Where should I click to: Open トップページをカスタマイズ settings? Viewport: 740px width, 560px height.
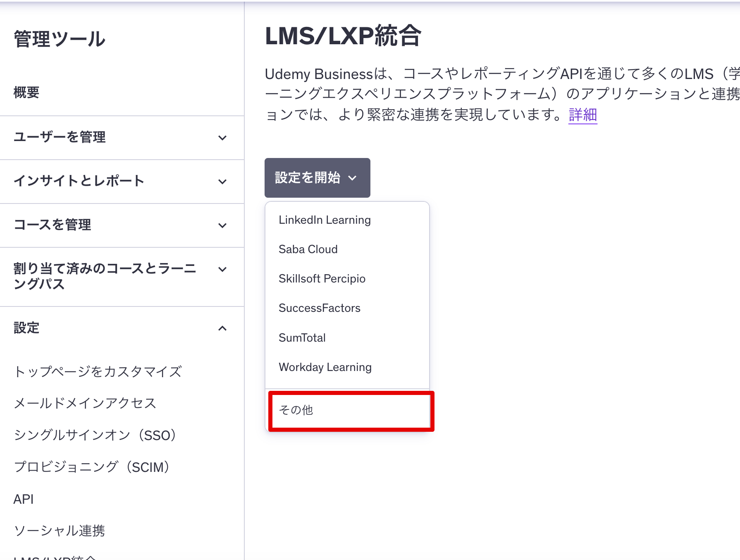[x=98, y=371]
